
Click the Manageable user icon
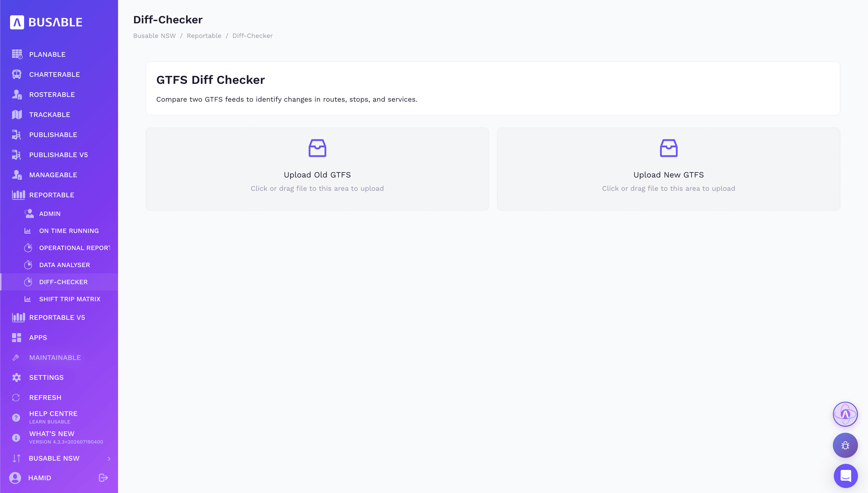(17, 175)
